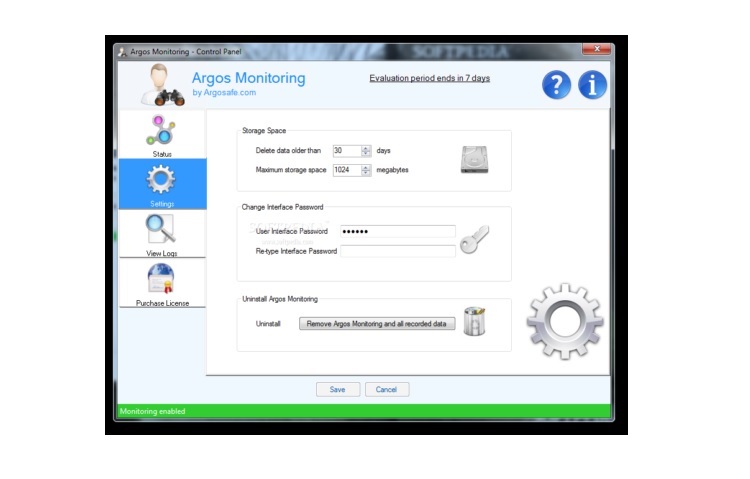Decrease the 'Delete data older than' days value
Screen dimensions: 750x479
coord(366,154)
